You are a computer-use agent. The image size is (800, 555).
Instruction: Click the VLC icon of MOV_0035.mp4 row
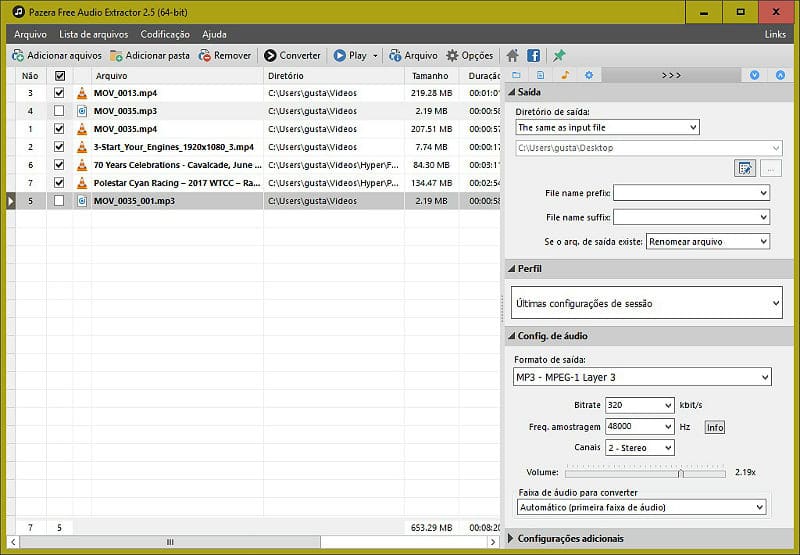[82, 129]
